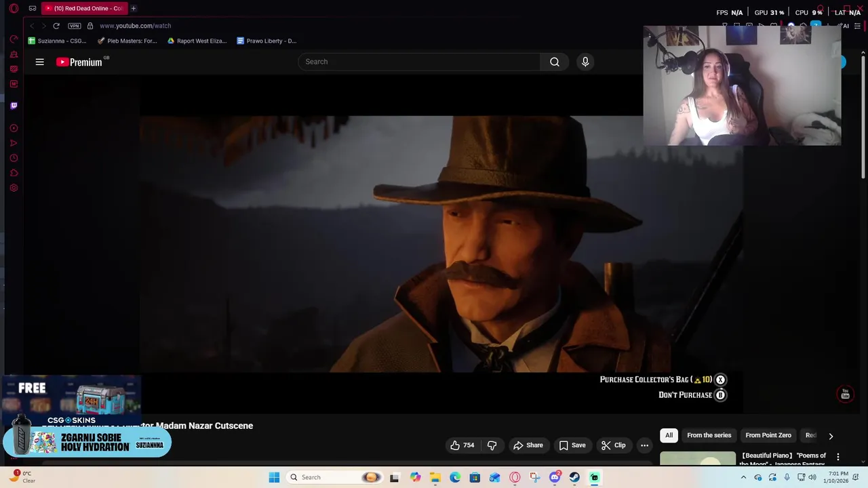
Task: Launch Copilot from the taskbar
Action: [415, 477]
